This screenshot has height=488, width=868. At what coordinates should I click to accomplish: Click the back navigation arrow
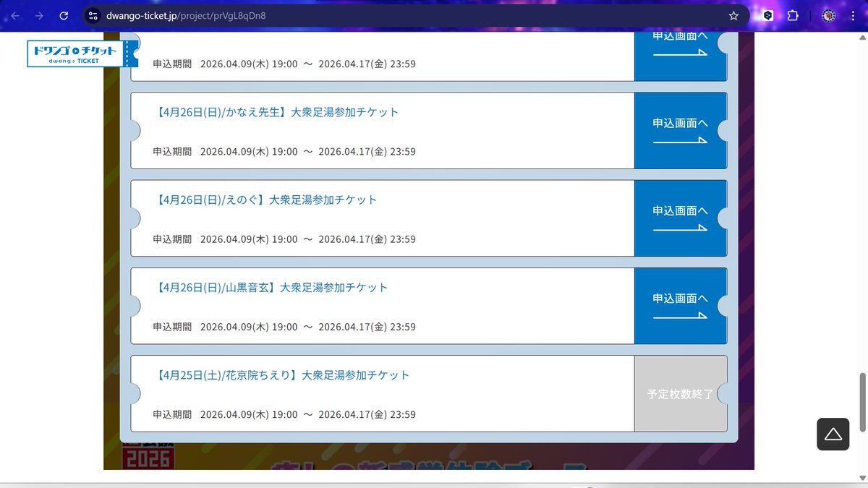17,14
